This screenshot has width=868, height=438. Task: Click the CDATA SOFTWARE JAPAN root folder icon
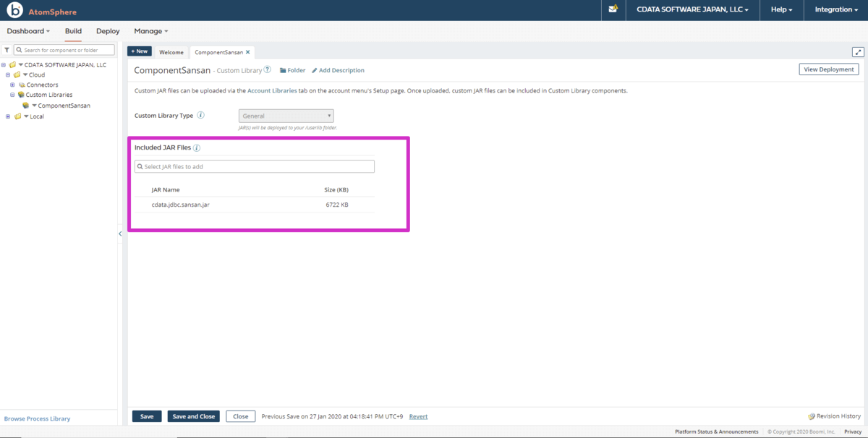click(12, 65)
